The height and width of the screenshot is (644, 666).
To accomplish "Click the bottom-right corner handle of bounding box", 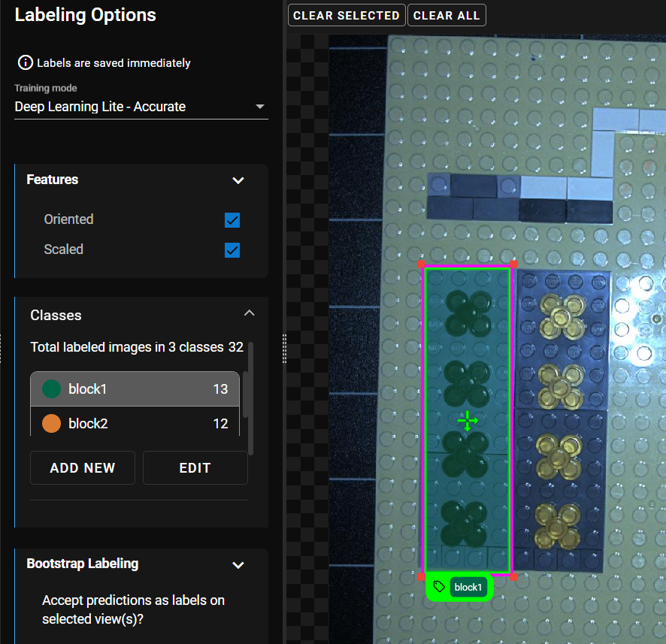I will (x=513, y=576).
